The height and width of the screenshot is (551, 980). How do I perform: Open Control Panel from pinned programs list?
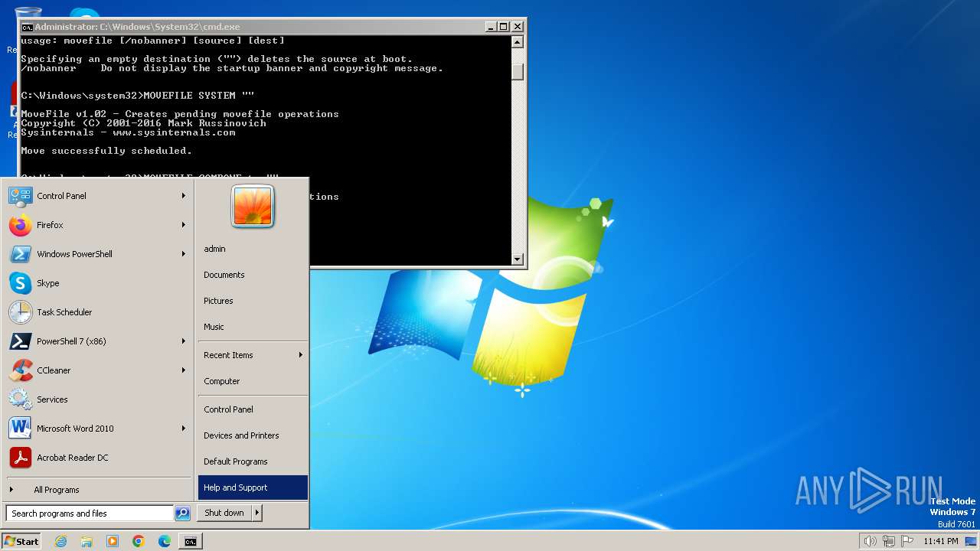pos(97,196)
